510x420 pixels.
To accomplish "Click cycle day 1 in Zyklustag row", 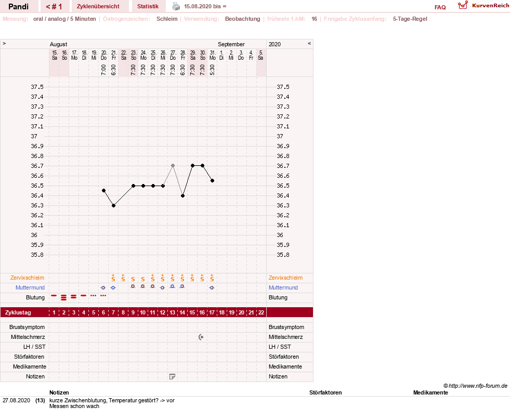I will tap(54, 312).
